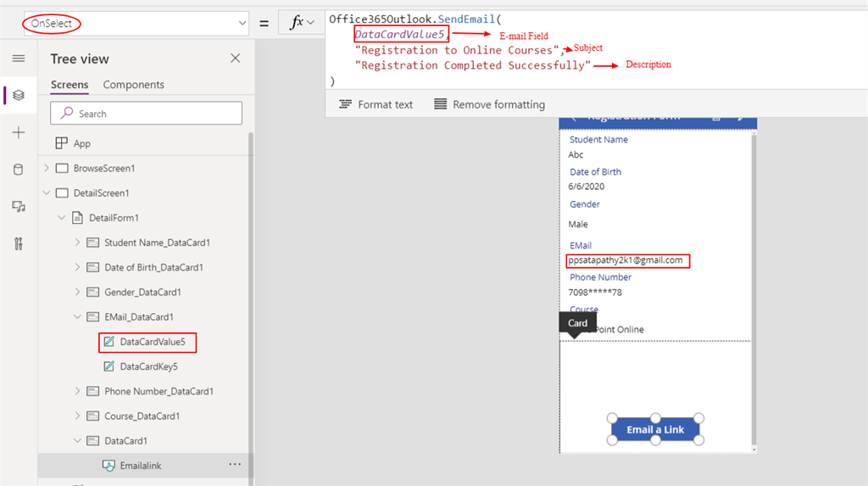Expand BrowseScreen1 in tree

tap(47, 168)
